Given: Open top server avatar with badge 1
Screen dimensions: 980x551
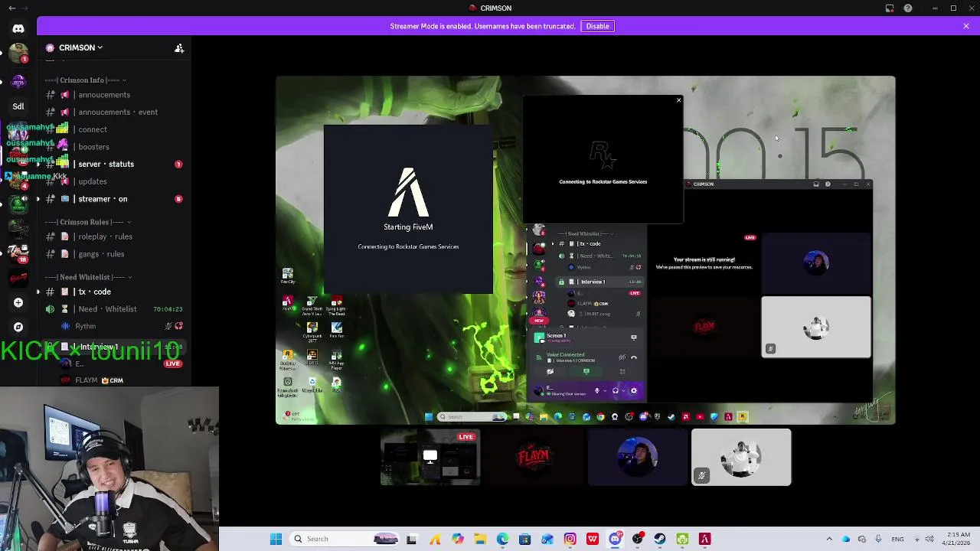Looking at the screenshot, I should tap(18, 54).
